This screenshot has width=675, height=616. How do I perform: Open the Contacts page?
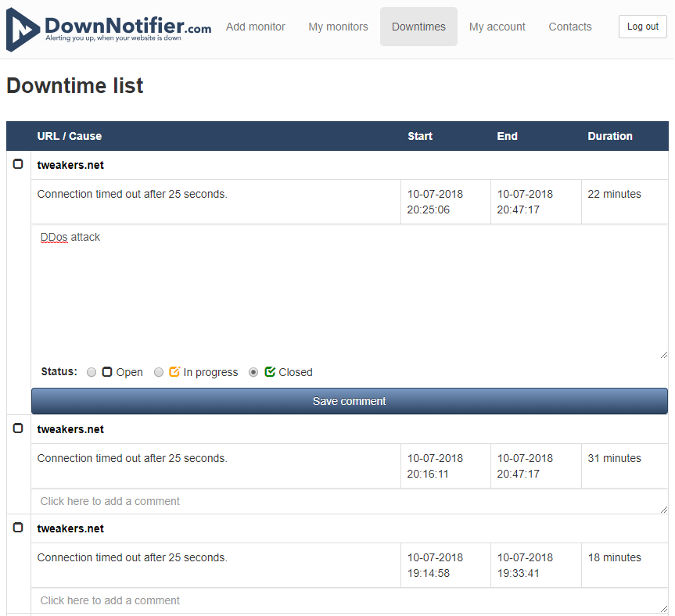click(x=570, y=27)
